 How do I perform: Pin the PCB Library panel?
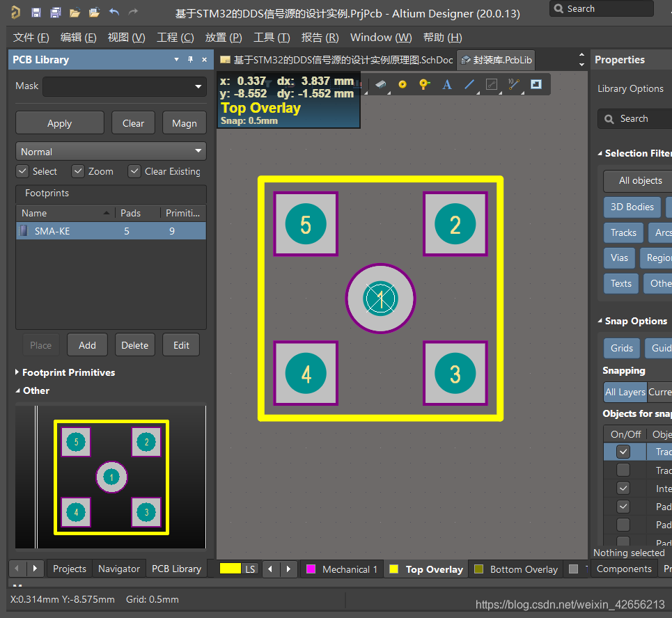tap(190, 60)
